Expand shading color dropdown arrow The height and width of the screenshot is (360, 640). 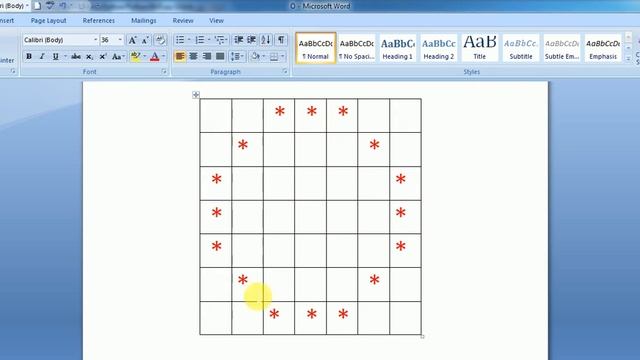coord(264,56)
